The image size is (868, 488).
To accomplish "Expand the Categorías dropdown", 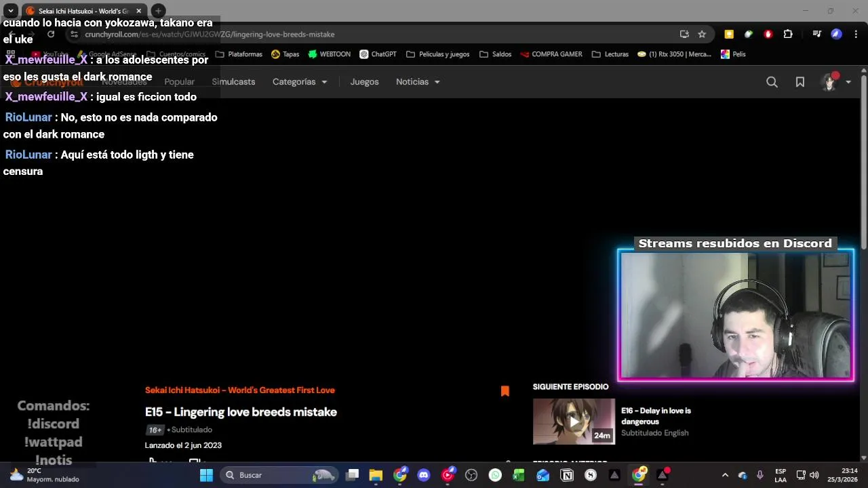I will pos(300,82).
